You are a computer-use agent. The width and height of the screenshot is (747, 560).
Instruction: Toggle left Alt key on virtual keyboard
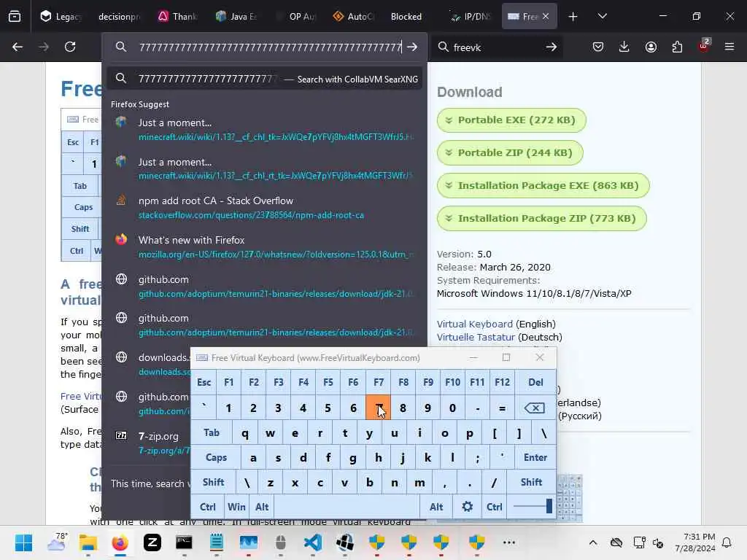click(262, 507)
